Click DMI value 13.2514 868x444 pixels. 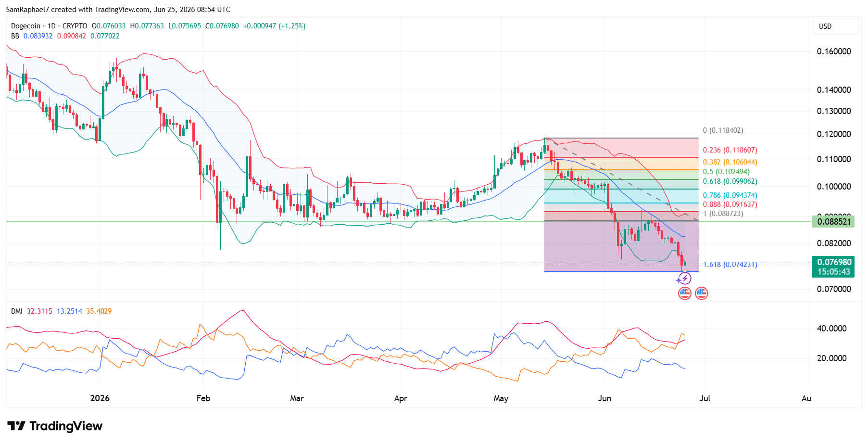click(x=69, y=311)
